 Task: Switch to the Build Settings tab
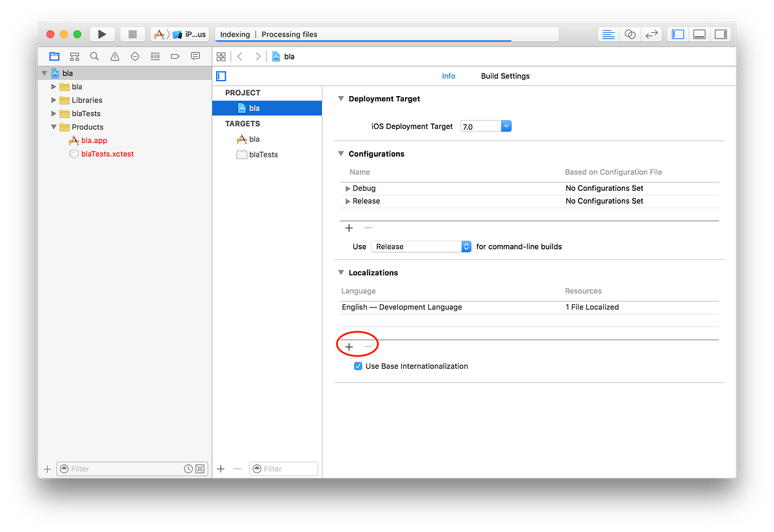click(505, 75)
